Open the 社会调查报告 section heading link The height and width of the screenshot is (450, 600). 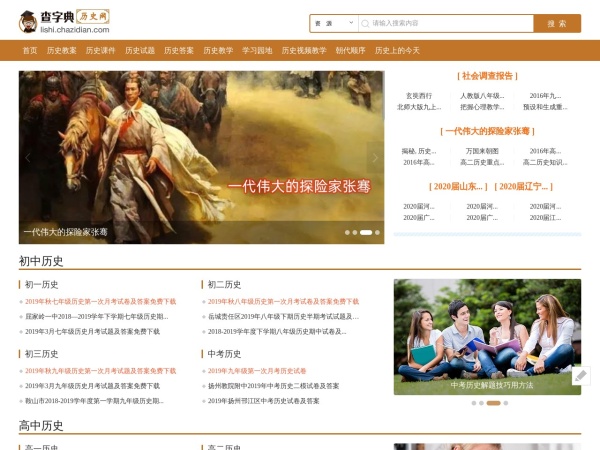click(487, 76)
